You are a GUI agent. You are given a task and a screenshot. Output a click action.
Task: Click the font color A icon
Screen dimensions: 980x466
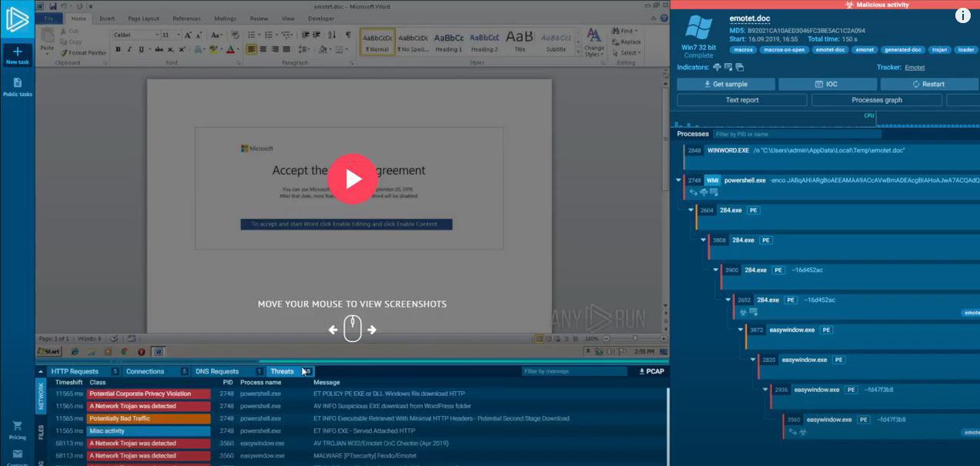coord(231,49)
